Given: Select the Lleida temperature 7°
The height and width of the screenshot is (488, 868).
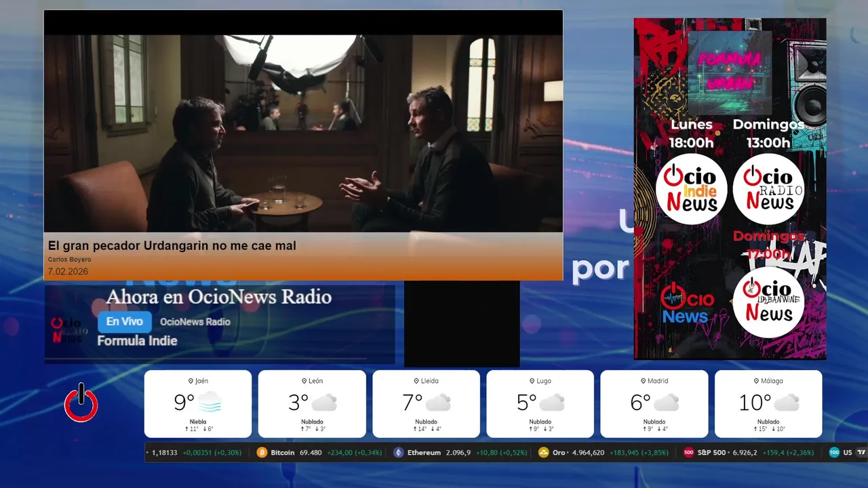Looking at the screenshot, I should 412,403.
